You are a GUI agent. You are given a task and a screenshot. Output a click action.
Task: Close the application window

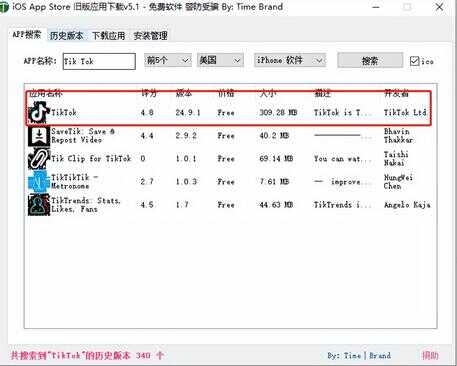[439, 7]
